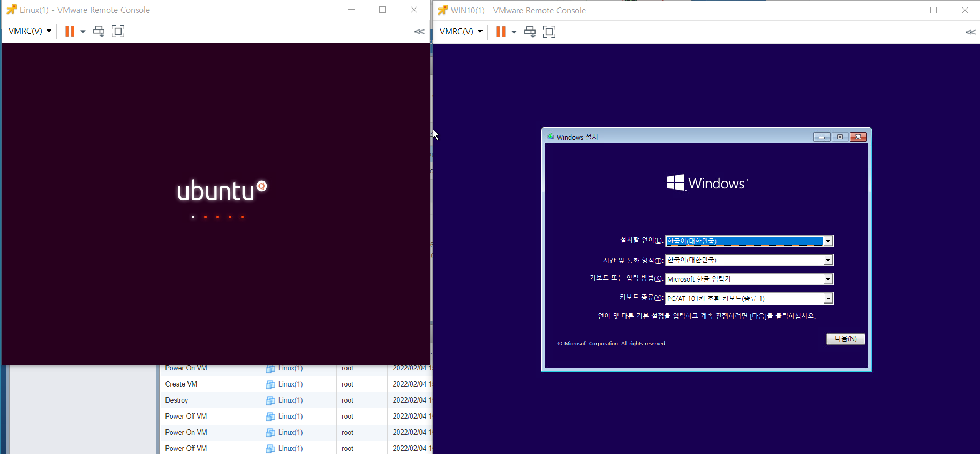
Task: Pause the Linux(1) virtual machine
Action: pos(70,31)
